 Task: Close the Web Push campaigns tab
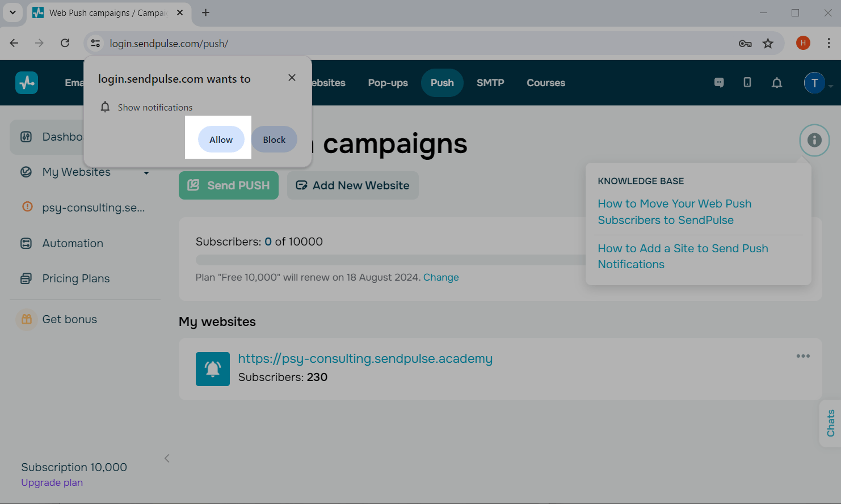pyautogui.click(x=180, y=12)
